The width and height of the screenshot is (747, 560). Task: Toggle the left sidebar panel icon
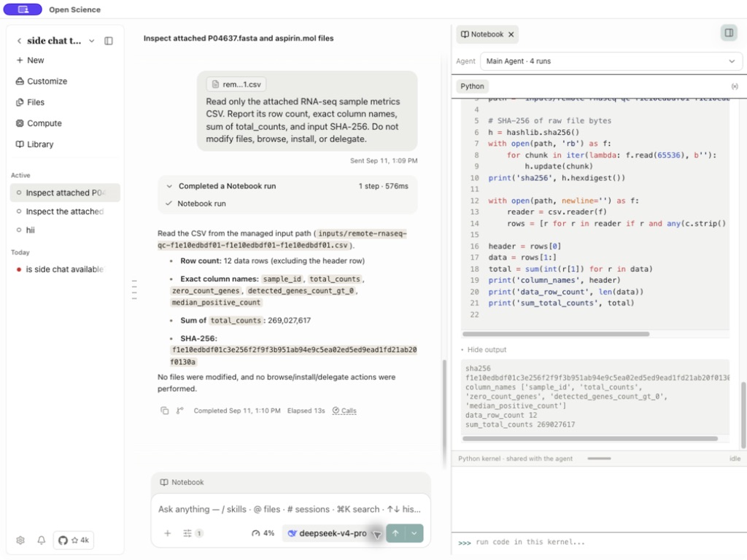coord(109,41)
